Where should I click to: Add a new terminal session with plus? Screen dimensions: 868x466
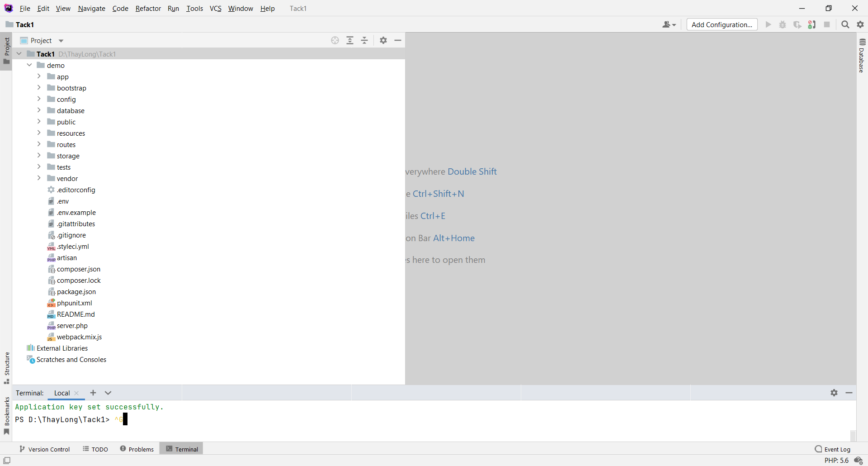tap(93, 393)
